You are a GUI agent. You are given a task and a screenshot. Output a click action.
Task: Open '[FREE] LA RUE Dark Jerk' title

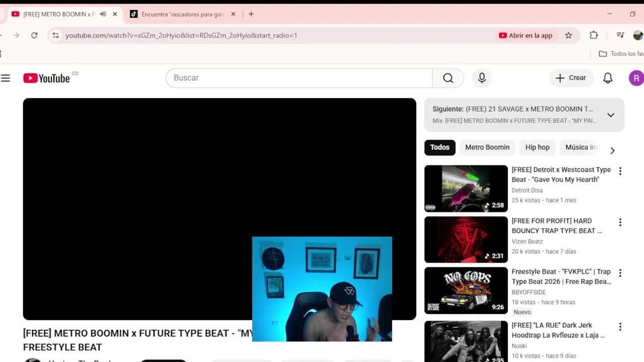tap(558, 330)
